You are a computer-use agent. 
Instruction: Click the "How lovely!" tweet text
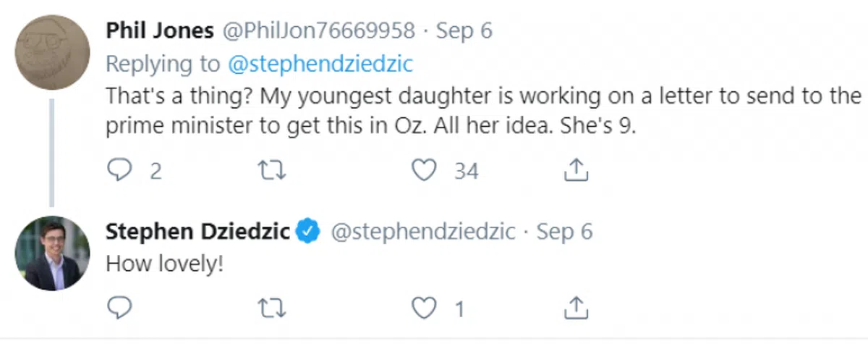[x=164, y=264]
